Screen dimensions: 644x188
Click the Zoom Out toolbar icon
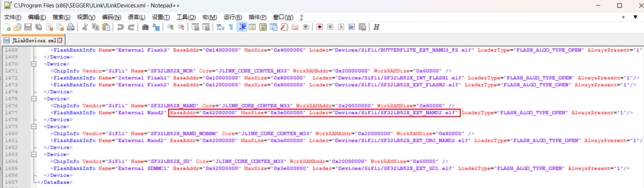coord(181,27)
